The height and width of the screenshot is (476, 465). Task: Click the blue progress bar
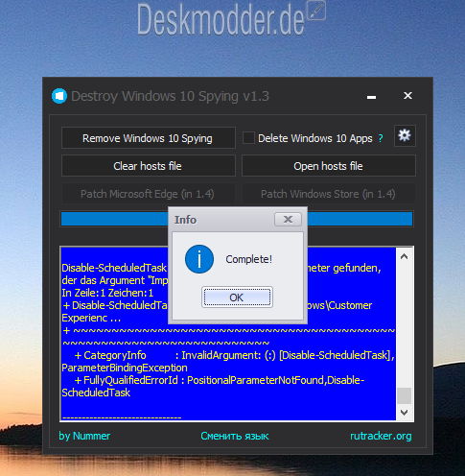(x=237, y=219)
